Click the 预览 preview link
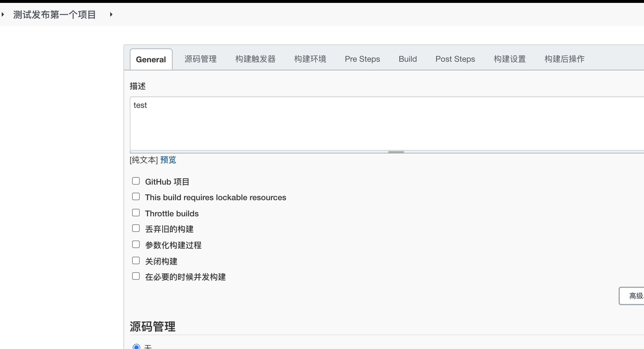 (168, 160)
